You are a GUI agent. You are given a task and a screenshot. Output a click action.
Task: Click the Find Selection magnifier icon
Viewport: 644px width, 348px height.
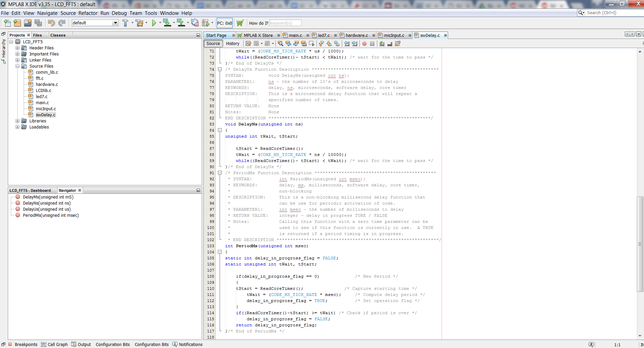pyautogui.click(x=280, y=44)
